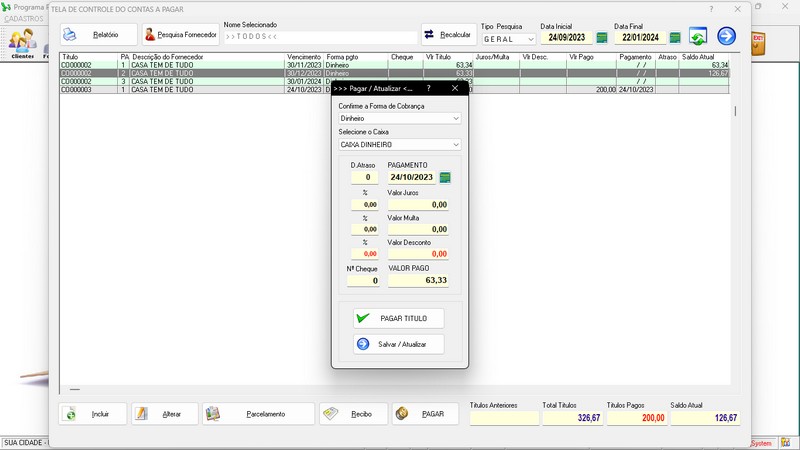Click the Clientes icon in the main toolbar
The image size is (800, 450).
21,43
